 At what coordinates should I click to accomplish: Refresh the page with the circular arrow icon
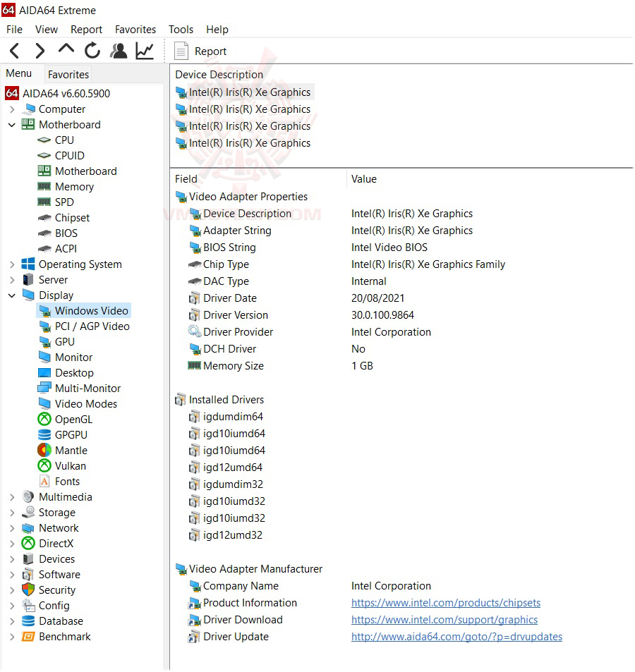tap(92, 51)
